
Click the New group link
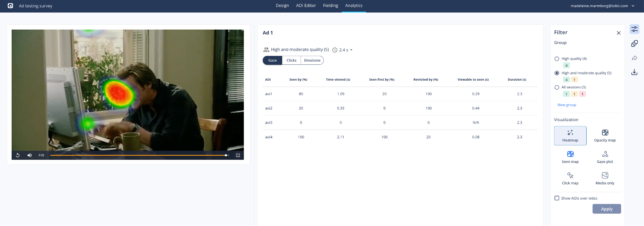567,105
